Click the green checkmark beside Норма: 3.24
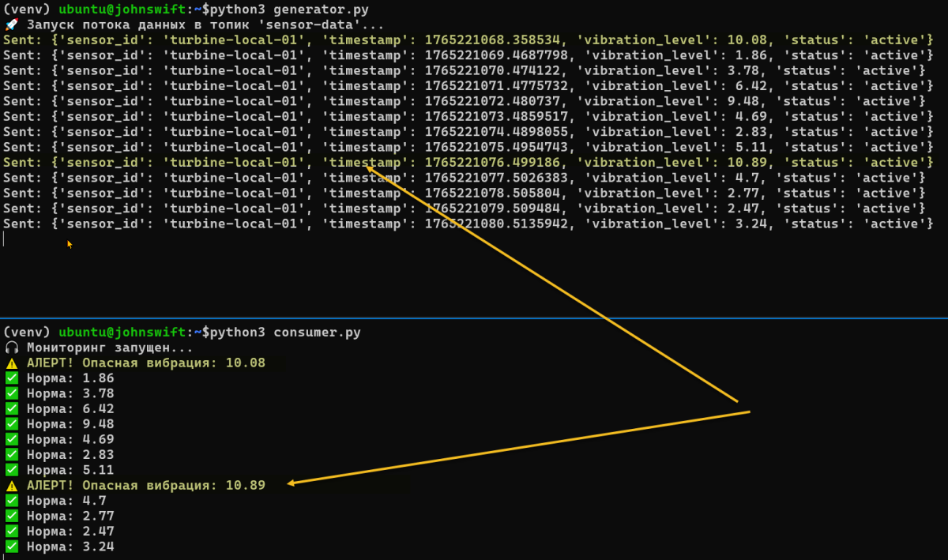 (11, 547)
